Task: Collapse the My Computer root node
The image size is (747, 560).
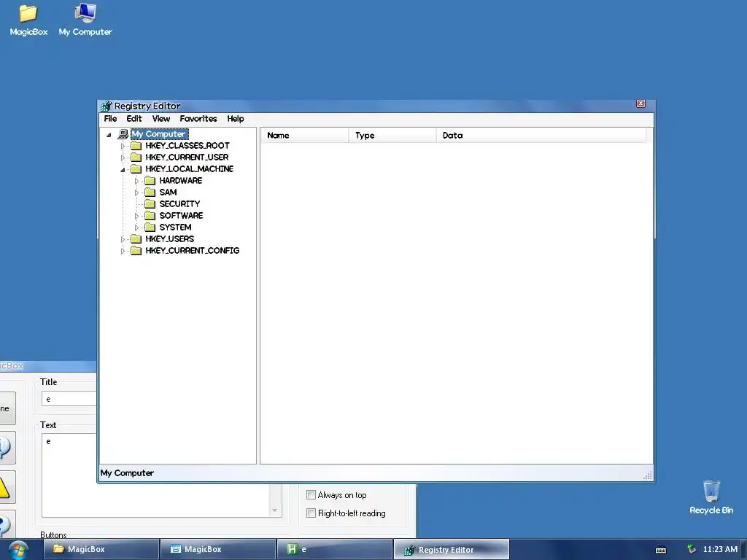Action: coord(109,135)
